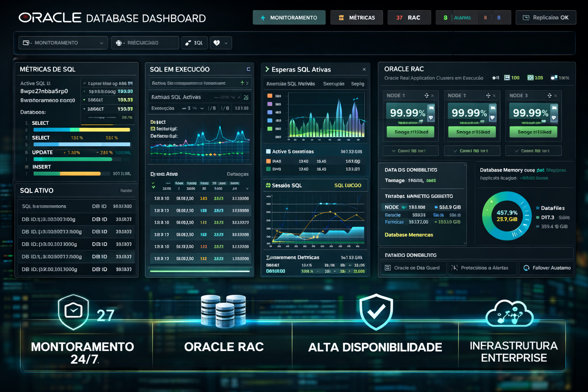
Task: Open the Axentias SQL Nativás tab
Action: tap(291, 83)
